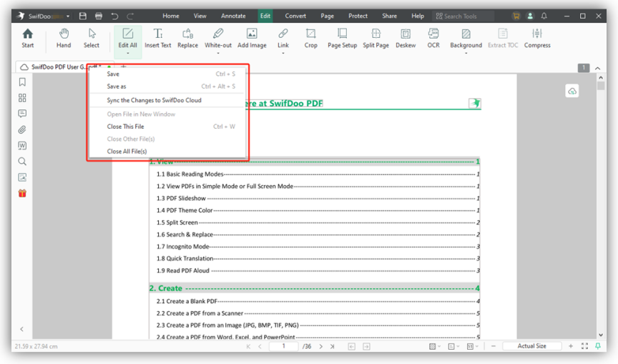Expand the White-out dropdown arrow

click(218, 53)
